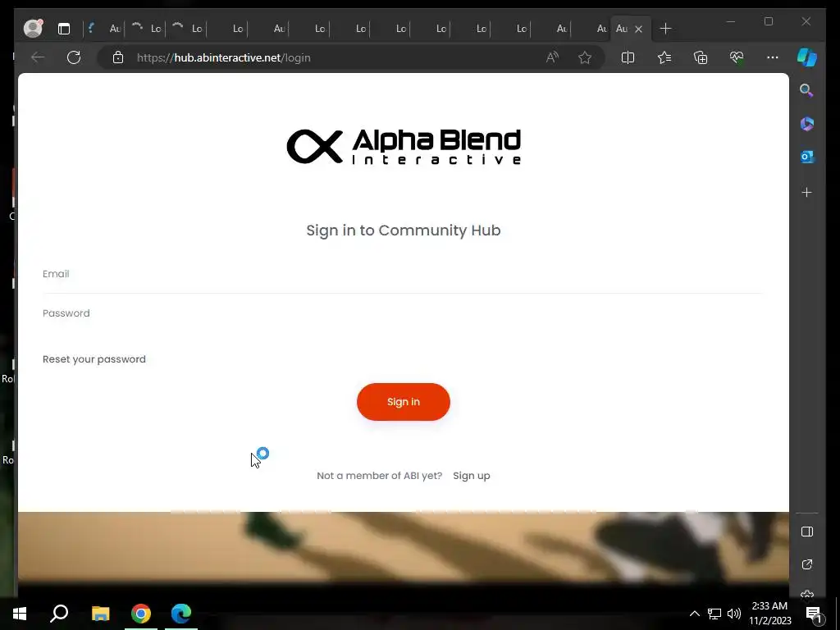Viewport: 840px width, 630px height.
Task: Switch to Google Chrome on taskbar
Action: [141, 614]
